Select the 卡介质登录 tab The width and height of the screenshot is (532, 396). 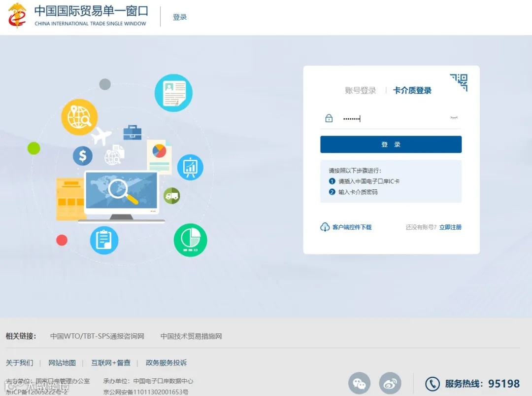point(412,90)
